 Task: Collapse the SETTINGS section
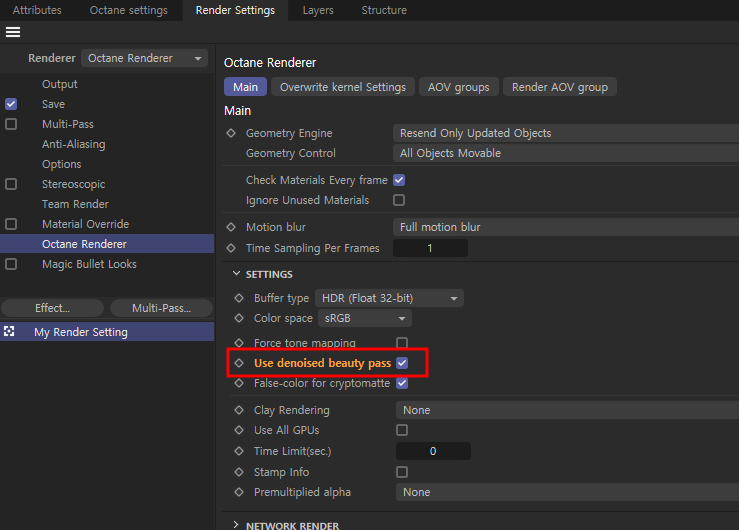click(x=237, y=274)
